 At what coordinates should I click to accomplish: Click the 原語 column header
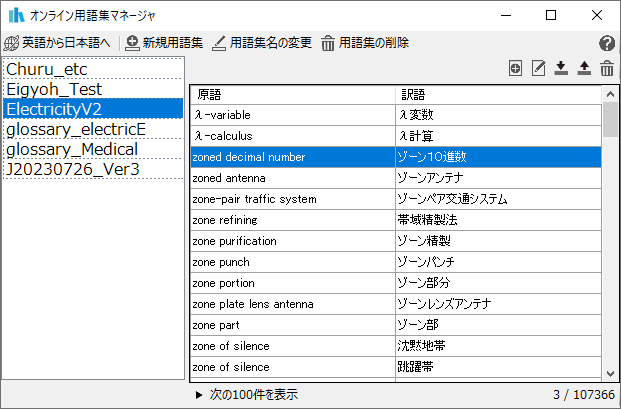coord(293,95)
